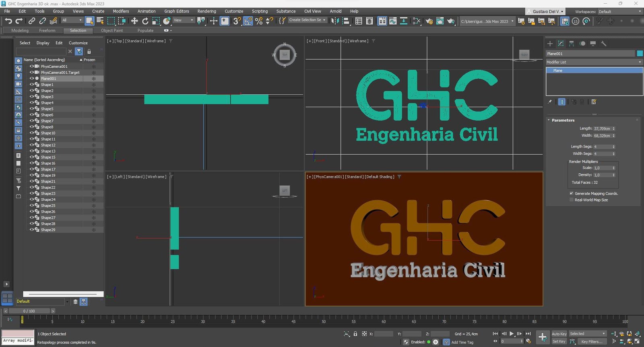Toggle visibility eye of Shape1
This screenshot has height=347, width=644.
32,85
